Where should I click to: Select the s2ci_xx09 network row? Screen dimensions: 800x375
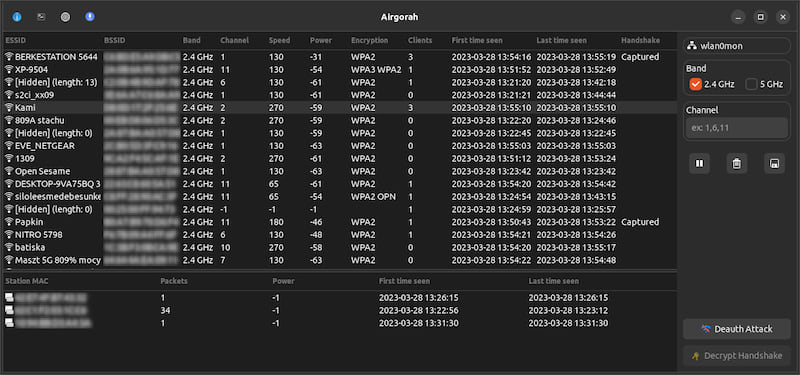click(339, 95)
